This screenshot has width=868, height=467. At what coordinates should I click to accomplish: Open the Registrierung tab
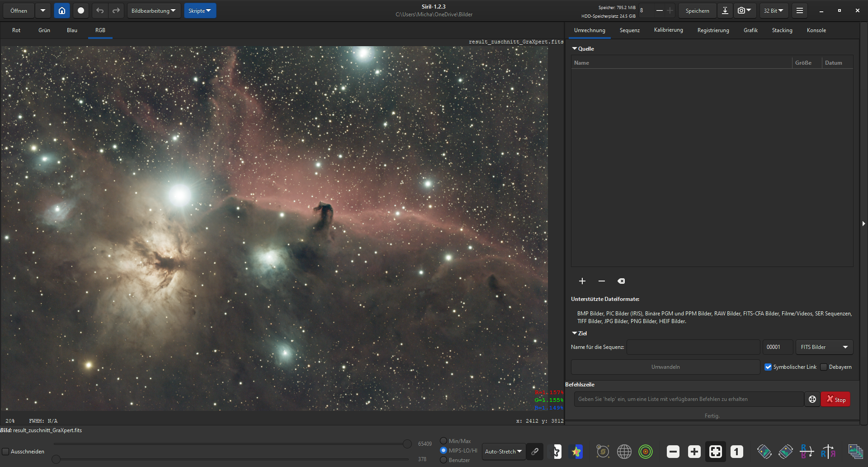pyautogui.click(x=713, y=30)
